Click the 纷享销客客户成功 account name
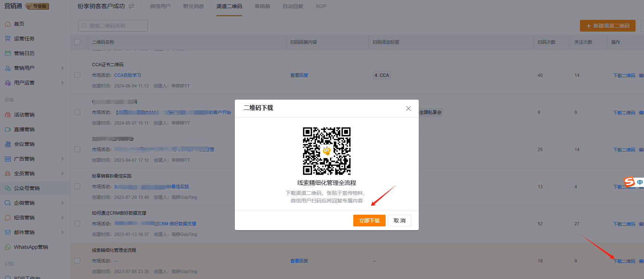This screenshot has width=644, height=279. [x=101, y=6]
